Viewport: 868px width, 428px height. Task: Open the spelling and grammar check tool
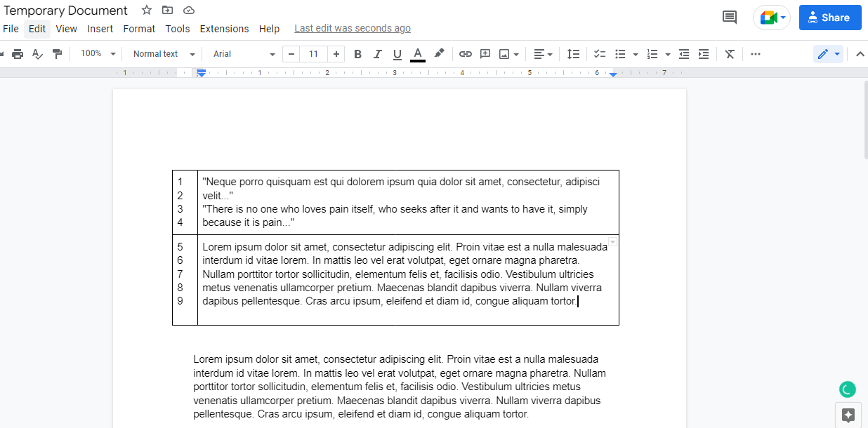(x=37, y=53)
